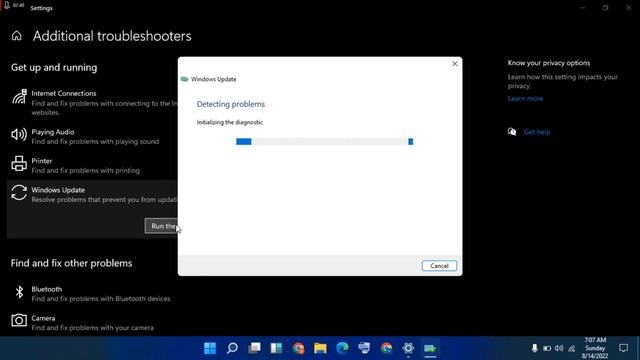Cancel the Windows Update diagnostic
Viewport: 640px width, 360px height.
[x=439, y=266]
